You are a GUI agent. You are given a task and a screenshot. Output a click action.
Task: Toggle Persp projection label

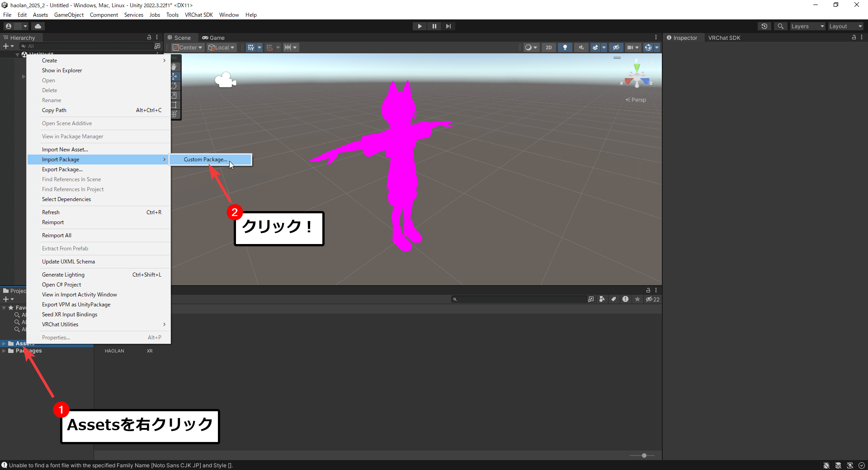636,100
